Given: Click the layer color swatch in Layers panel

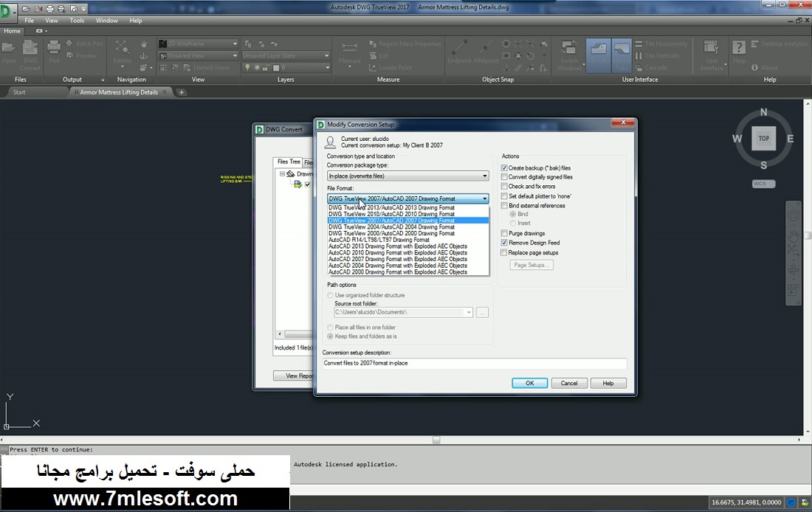Looking at the screenshot, I should pyautogui.click(x=276, y=68).
